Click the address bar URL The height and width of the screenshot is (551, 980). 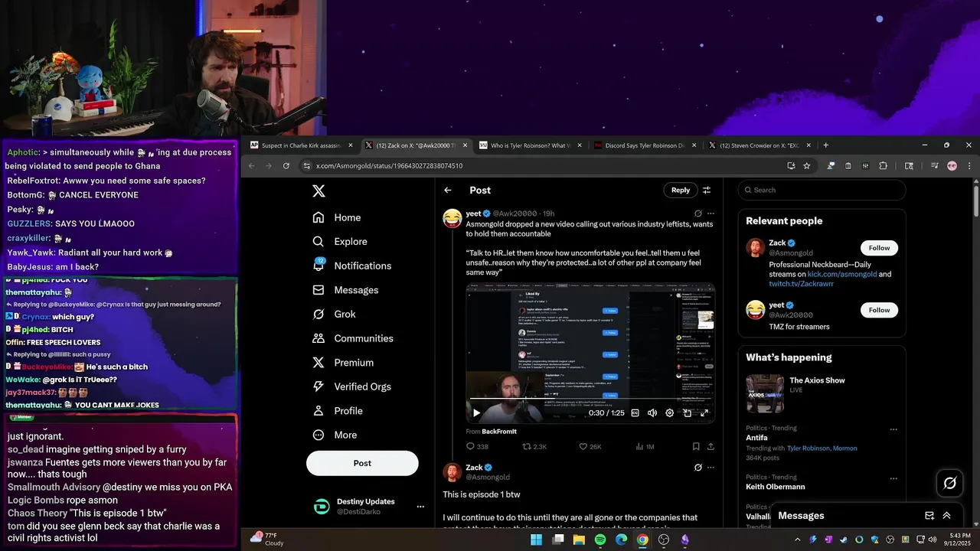click(389, 166)
